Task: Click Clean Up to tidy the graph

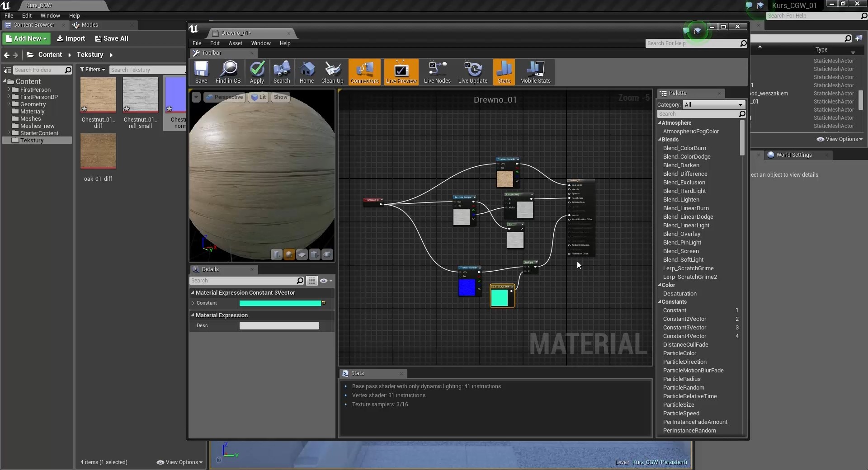Action: [332, 72]
